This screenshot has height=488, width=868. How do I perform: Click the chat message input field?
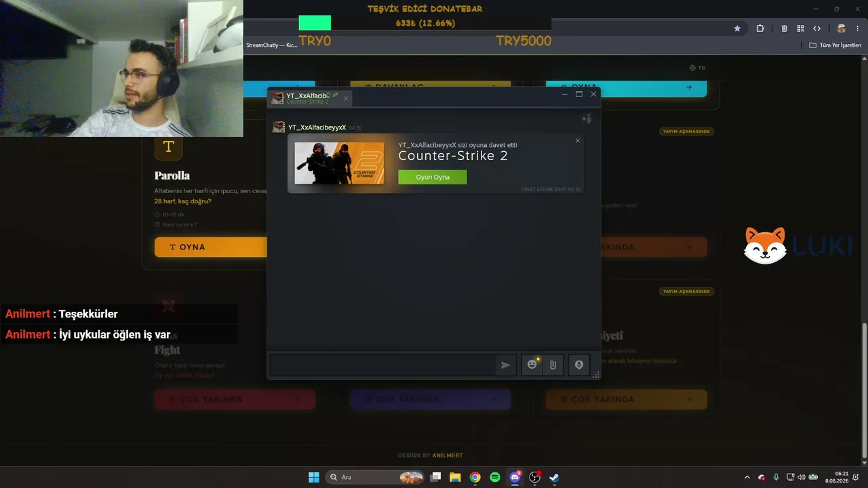pyautogui.click(x=383, y=365)
